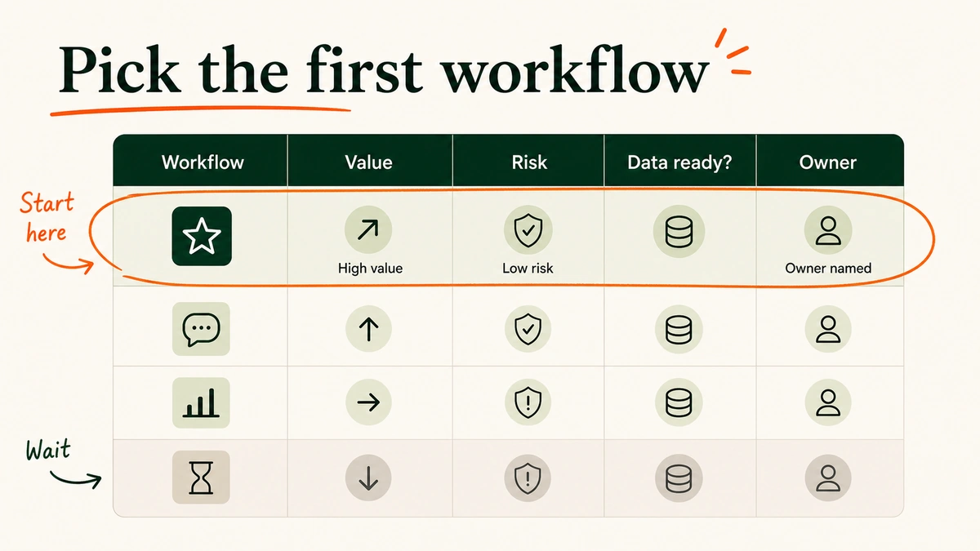Click person icon in bar chart row
The width and height of the screenshot is (980, 551).
828,402
